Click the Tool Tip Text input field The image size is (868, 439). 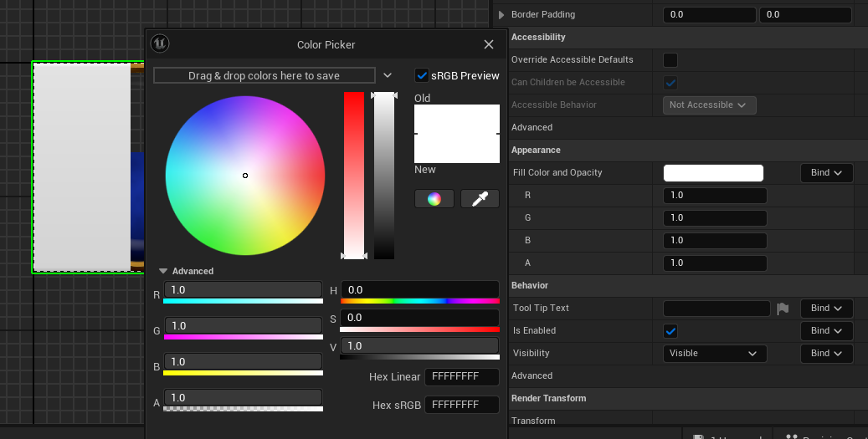click(716, 309)
